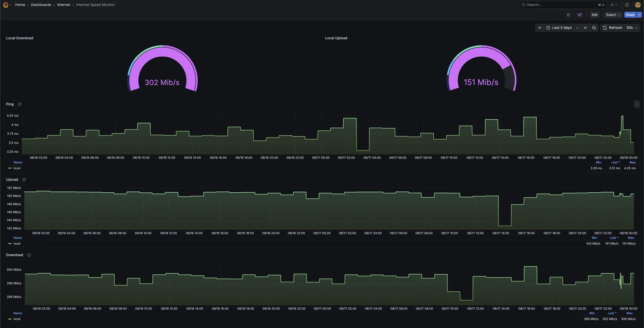Click the Upload panel title
Image resolution: width=644 pixels, height=328 pixels.
click(x=12, y=179)
